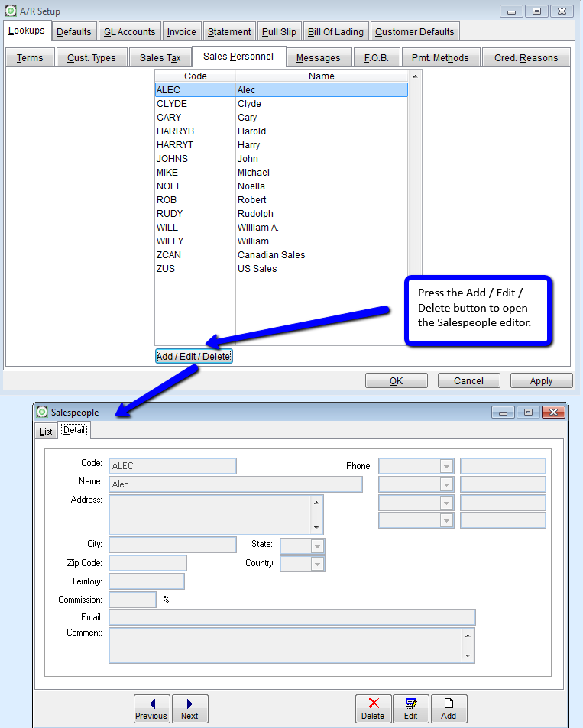This screenshot has width=583, height=728.
Task: Click into the Email input field
Action: click(292, 617)
